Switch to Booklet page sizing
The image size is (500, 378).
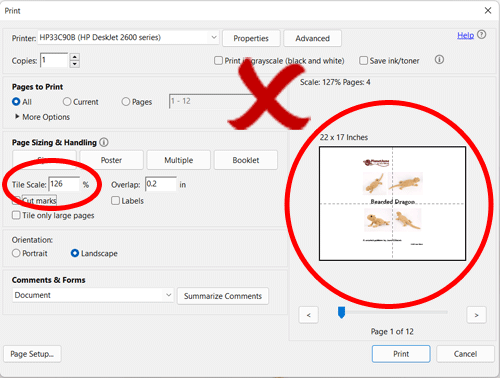[246, 160]
